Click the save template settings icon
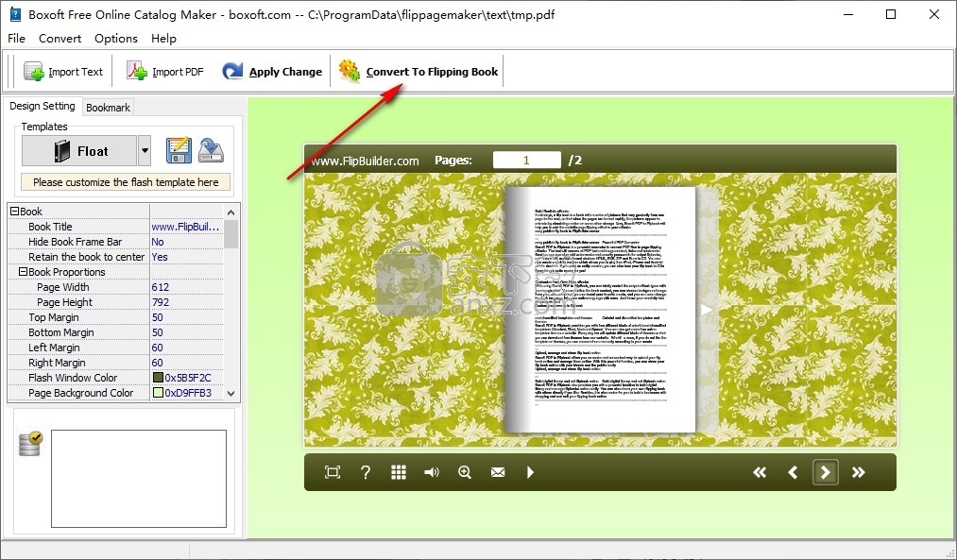 (179, 151)
